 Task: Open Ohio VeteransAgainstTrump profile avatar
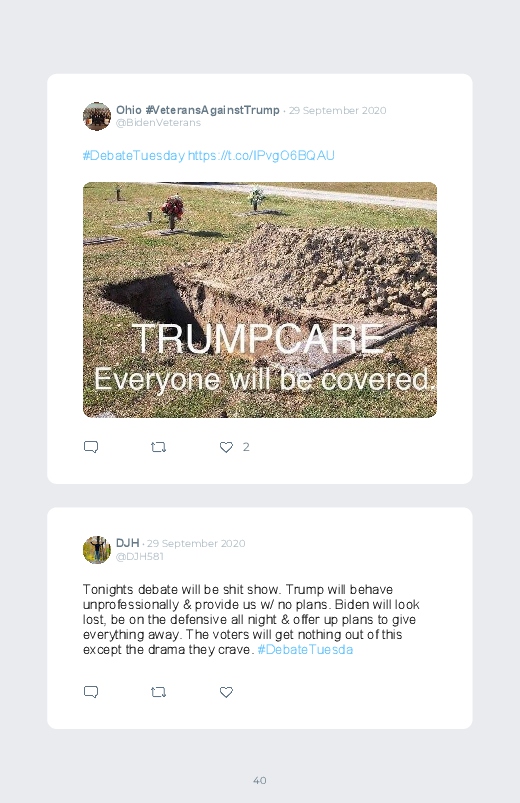click(x=97, y=116)
